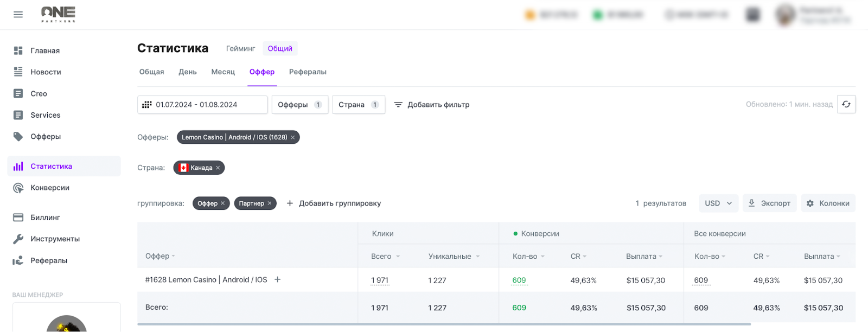868x332 pixels.
Task: Switch to Общая tab
Action: click(152, 72)
